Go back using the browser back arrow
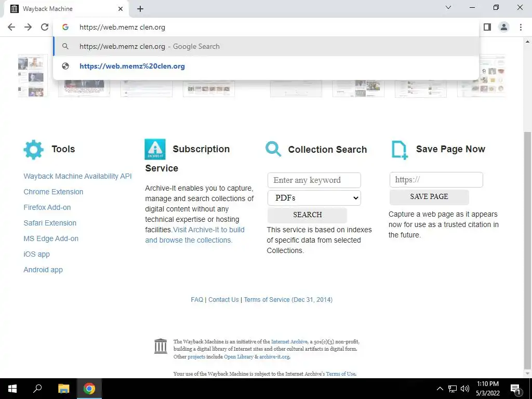 (x=11, y=27)
